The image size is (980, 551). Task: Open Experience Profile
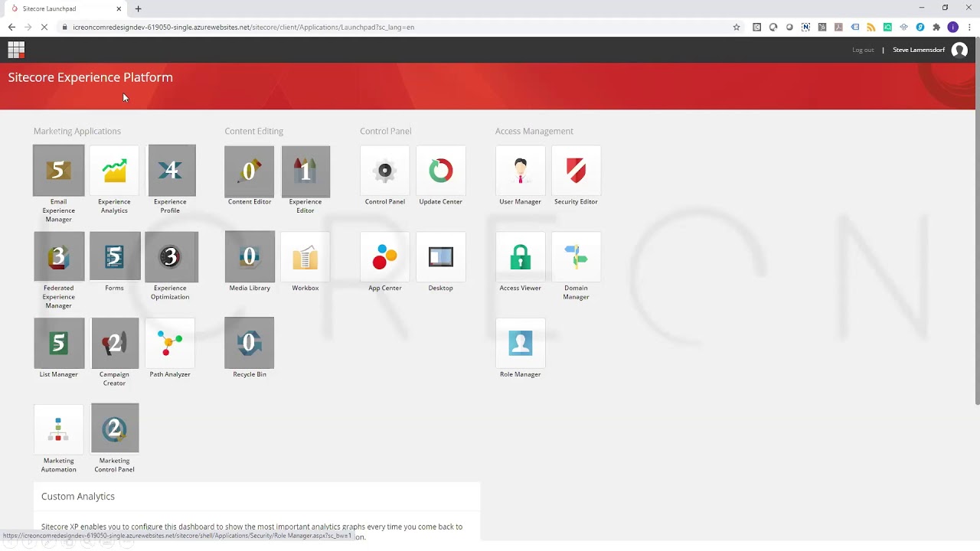coord(171,171)
